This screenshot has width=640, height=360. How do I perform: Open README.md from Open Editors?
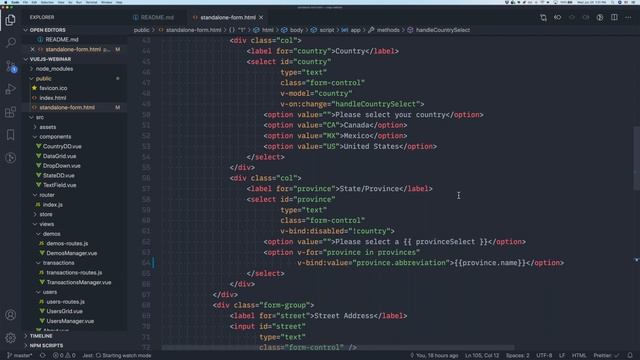(62, 40)
